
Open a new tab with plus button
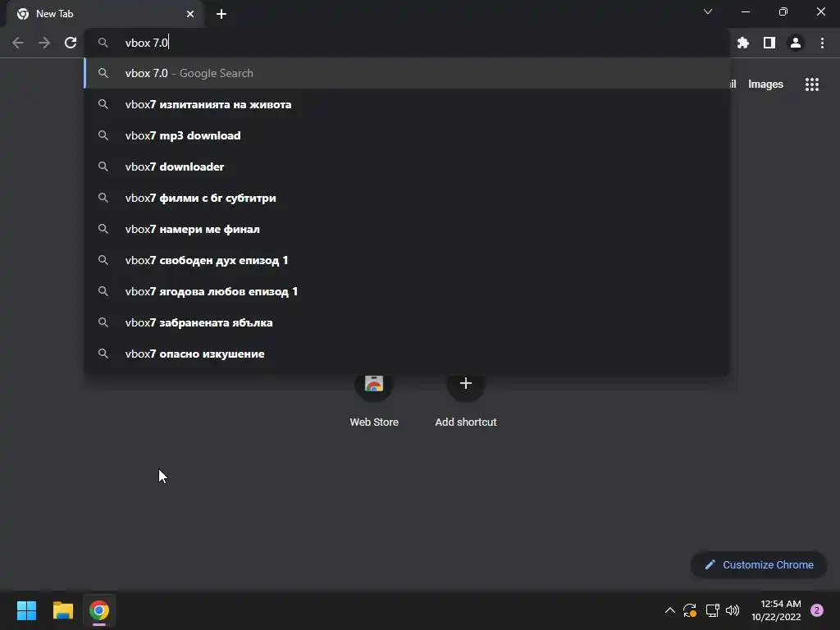221,14
